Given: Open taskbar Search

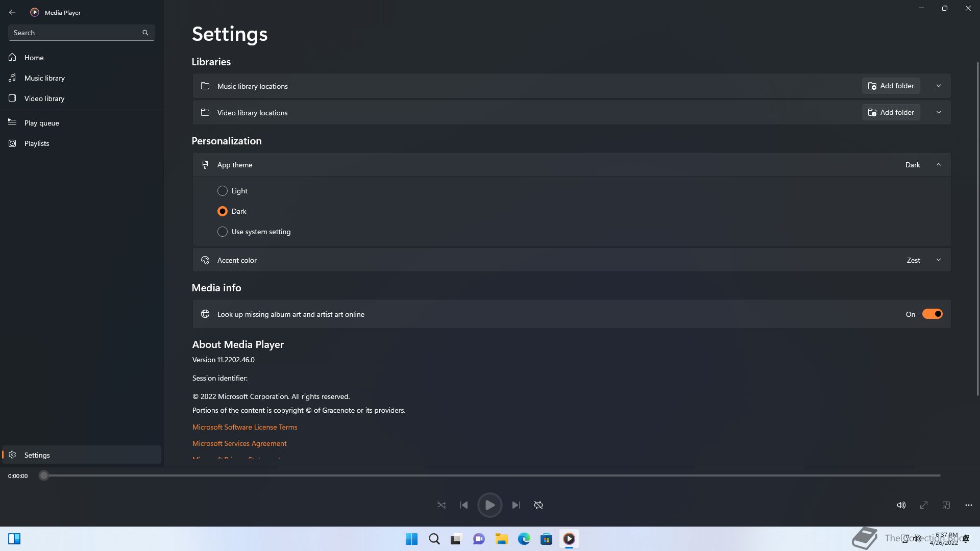Looking at the screenshot, I should 434,539.
